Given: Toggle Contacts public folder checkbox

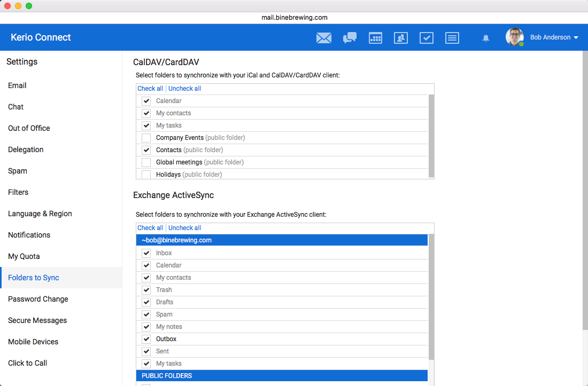Looking at the screenshot, I should [146, 150].
